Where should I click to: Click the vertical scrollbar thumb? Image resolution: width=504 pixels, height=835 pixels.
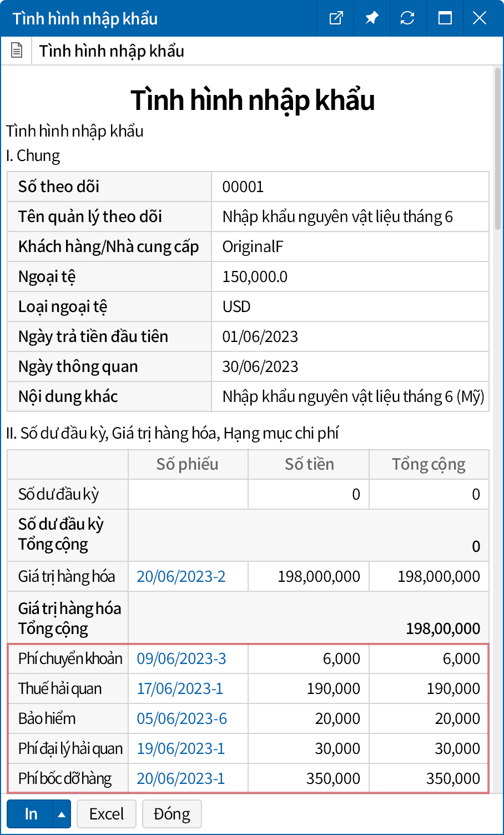tap(497, 149)
